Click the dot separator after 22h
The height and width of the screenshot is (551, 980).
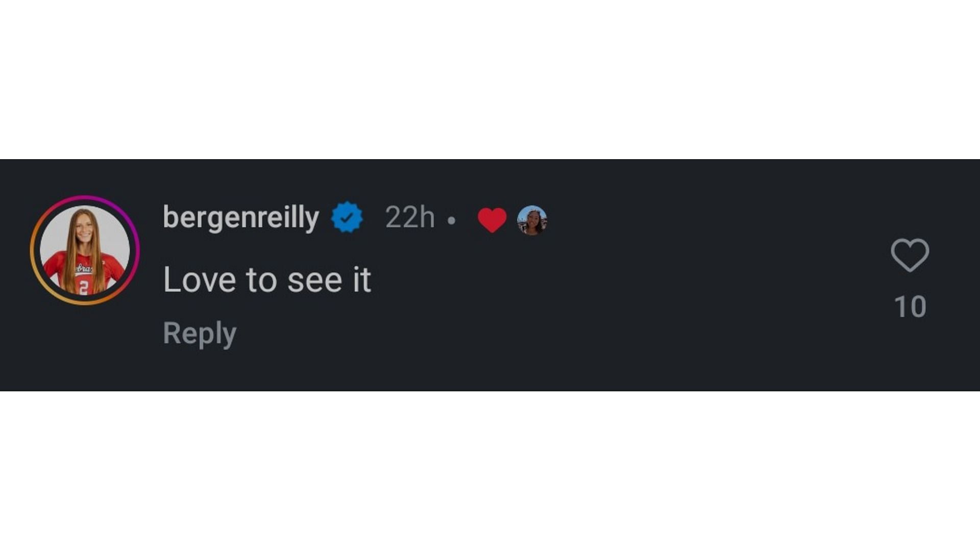click(x=451, y=220)
